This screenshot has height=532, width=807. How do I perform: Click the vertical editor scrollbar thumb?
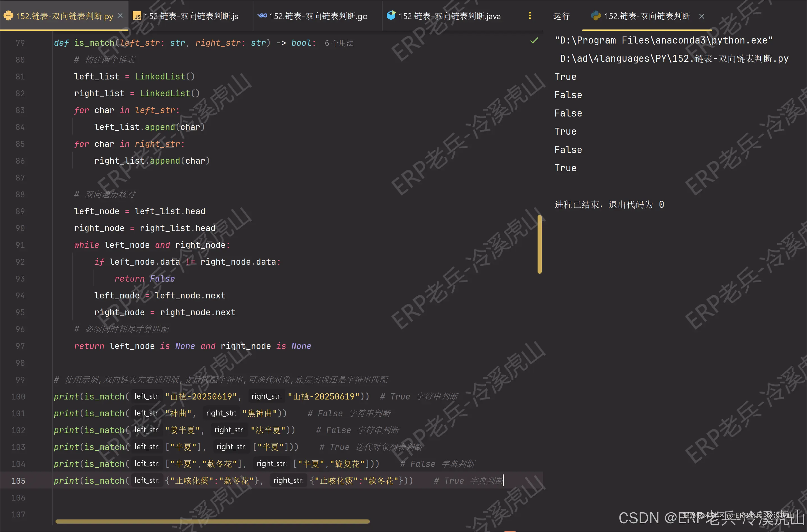click(539, 244)
